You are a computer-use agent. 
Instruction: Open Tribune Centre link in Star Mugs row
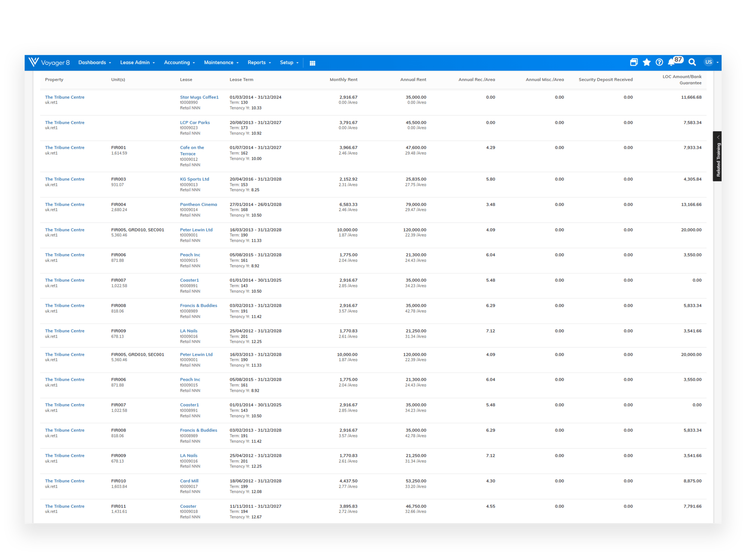coord(65,97)
